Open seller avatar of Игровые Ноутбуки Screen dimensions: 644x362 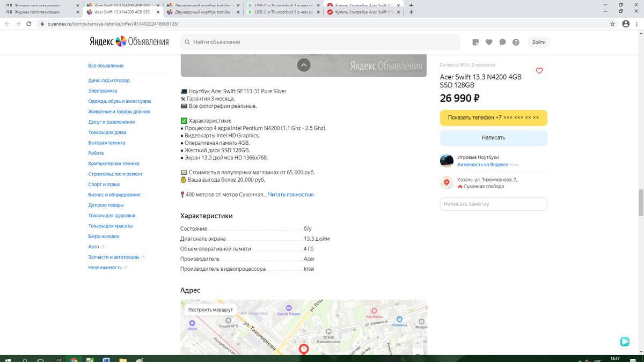[447, 161]
